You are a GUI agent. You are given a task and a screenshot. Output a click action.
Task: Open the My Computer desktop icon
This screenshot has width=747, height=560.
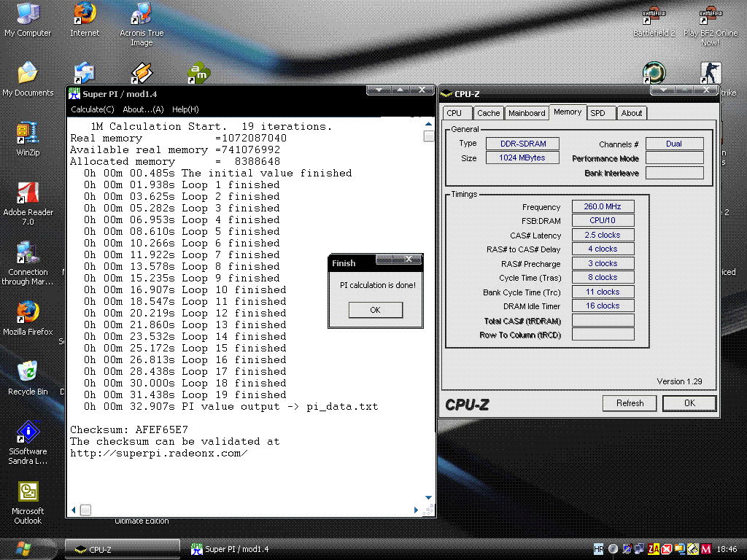pos(28,15)
